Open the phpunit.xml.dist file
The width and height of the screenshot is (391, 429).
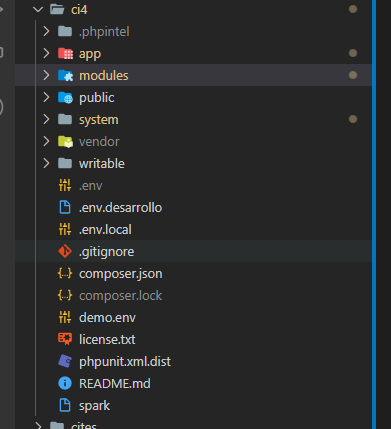(125, 362)
